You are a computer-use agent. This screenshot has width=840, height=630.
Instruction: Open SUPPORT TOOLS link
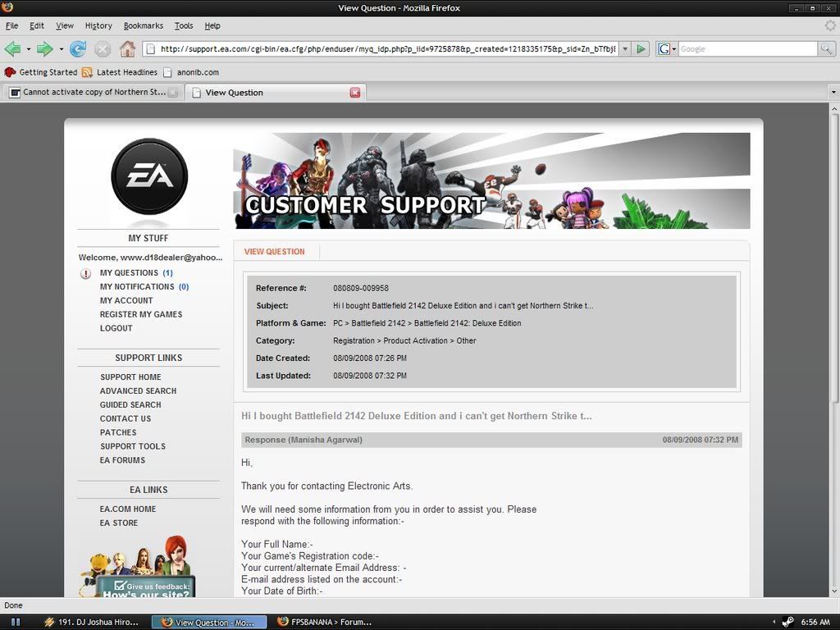pos(132,447)
